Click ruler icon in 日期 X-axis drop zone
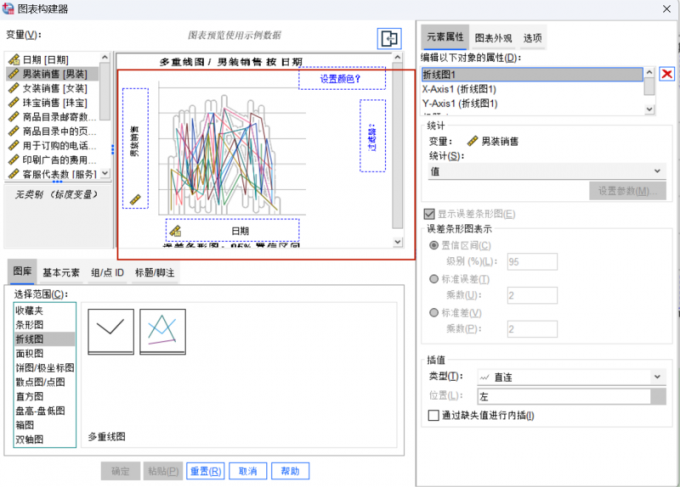The image size is (680, 487). tap(176, 231)
